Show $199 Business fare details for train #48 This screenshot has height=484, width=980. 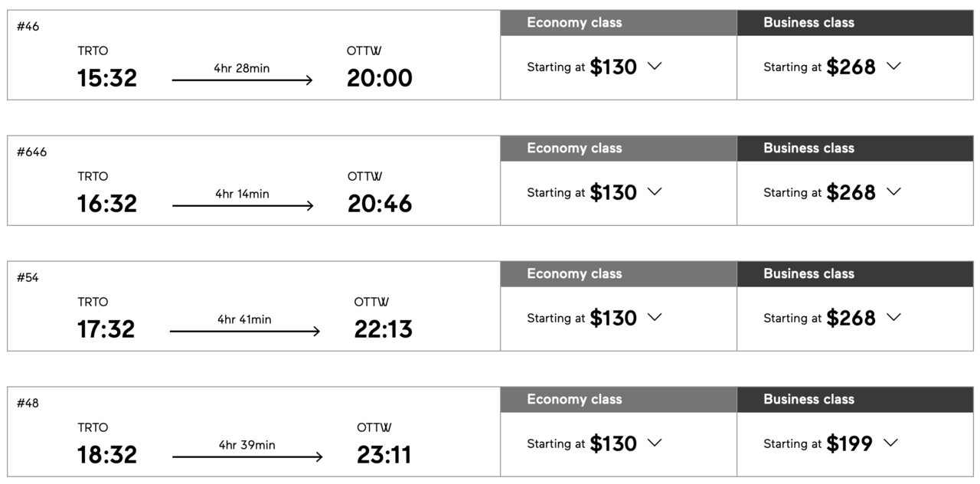point(890,443)
